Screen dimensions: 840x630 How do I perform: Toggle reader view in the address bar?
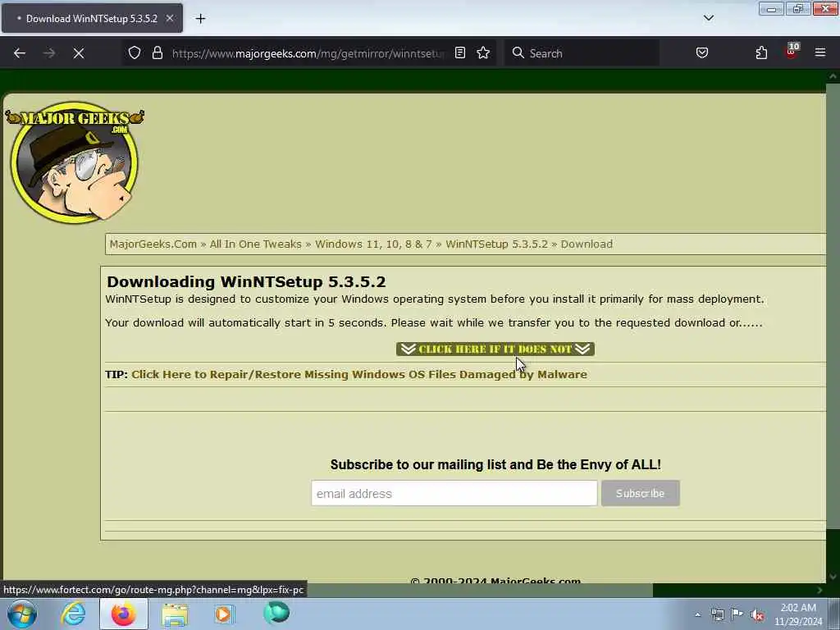pyautogui.click(x=459, y=52)
